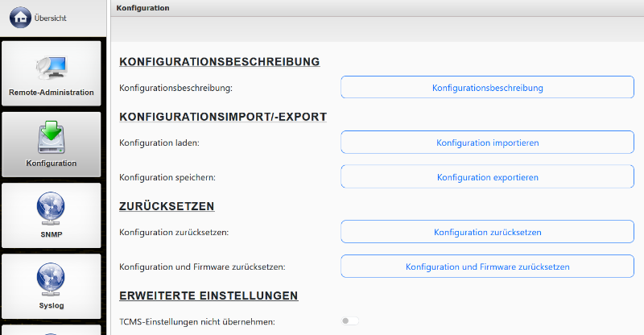Click the partially visible sidebar item below Syslog
This screenshot has width=644, height=335.
(52, 329)
